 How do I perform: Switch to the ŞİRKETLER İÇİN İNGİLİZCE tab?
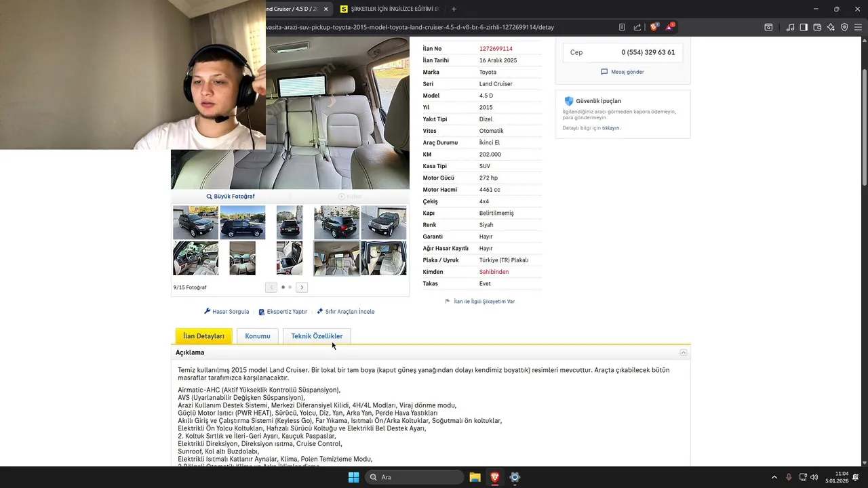click(390, 9)
